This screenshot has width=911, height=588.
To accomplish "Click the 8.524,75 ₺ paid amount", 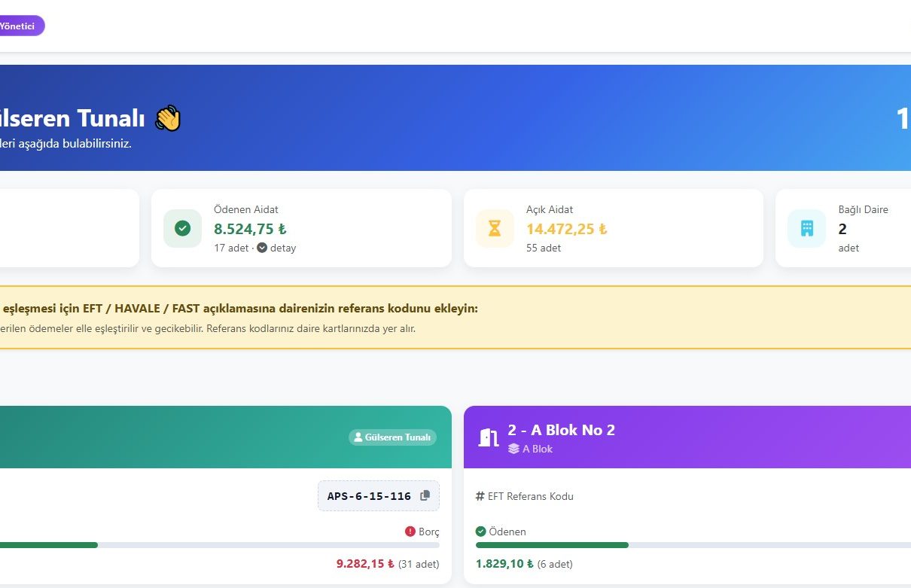I will 250,229.
